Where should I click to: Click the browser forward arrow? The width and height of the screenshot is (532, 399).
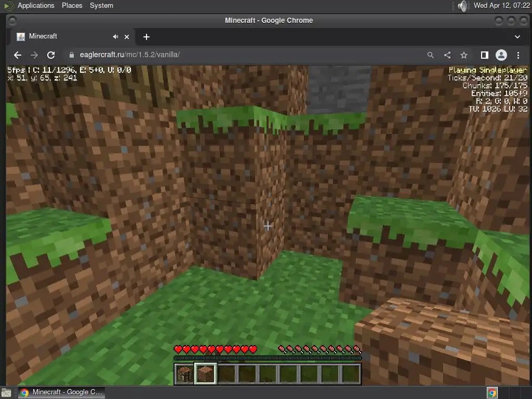click(x=34, y=55)
